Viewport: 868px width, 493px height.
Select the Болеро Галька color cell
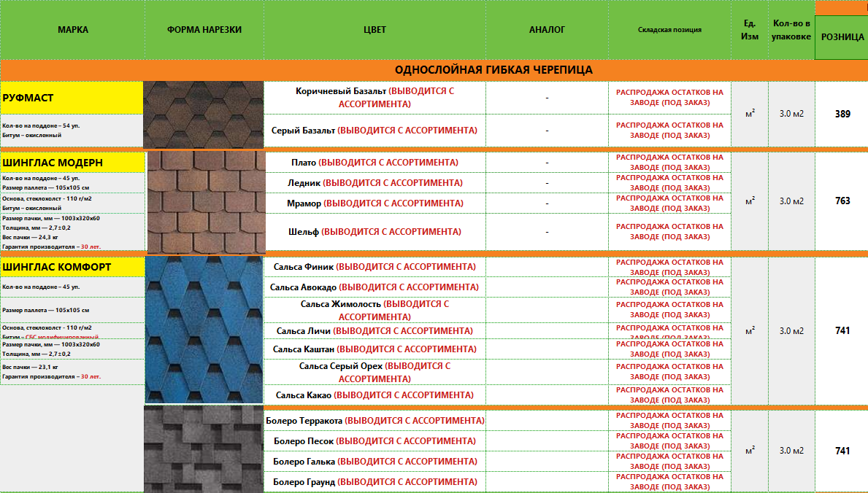(375, 462)
